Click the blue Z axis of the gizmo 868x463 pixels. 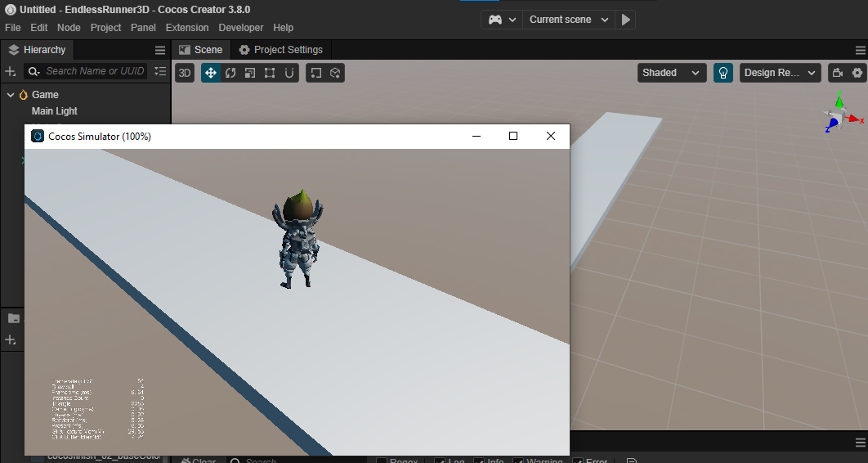(x=832, y=124)
